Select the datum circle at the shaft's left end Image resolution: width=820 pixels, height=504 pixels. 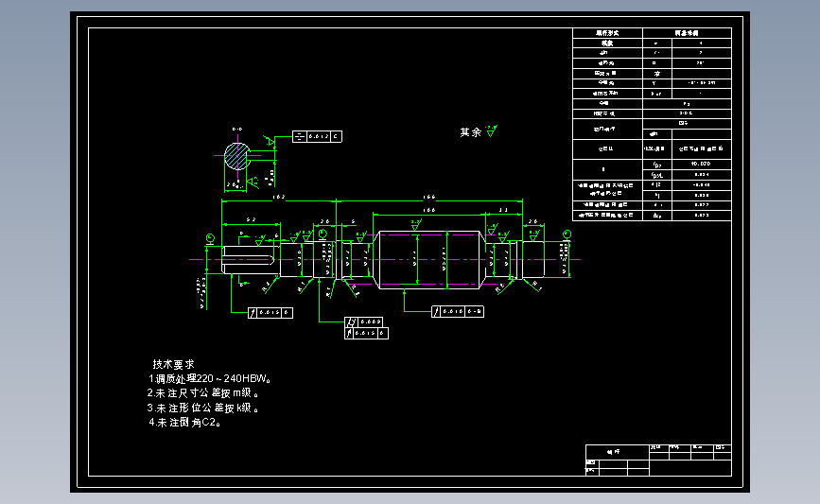pyautogui.click(x=210, y=238)
